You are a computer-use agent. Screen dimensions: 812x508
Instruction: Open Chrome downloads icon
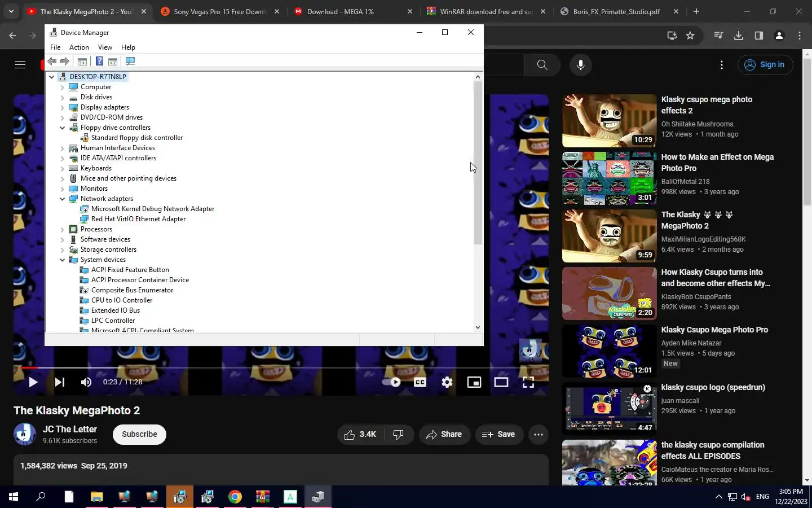point(739,36)
